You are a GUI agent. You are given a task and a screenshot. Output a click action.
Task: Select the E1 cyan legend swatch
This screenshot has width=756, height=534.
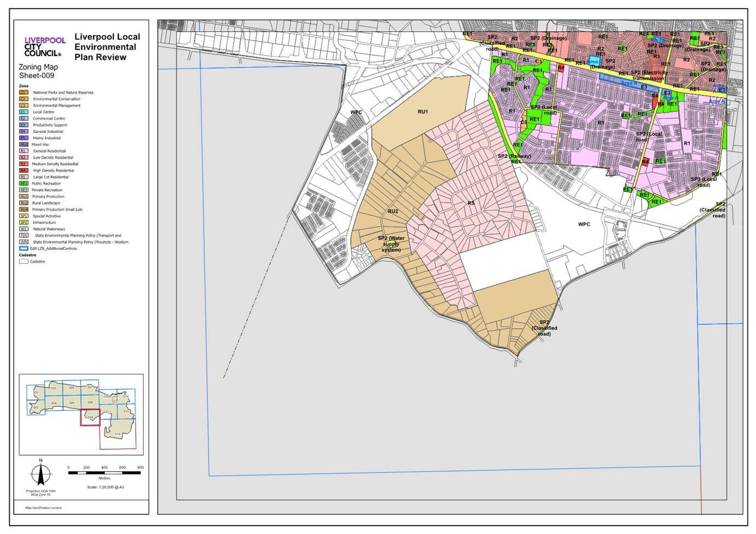coord(24,112)
